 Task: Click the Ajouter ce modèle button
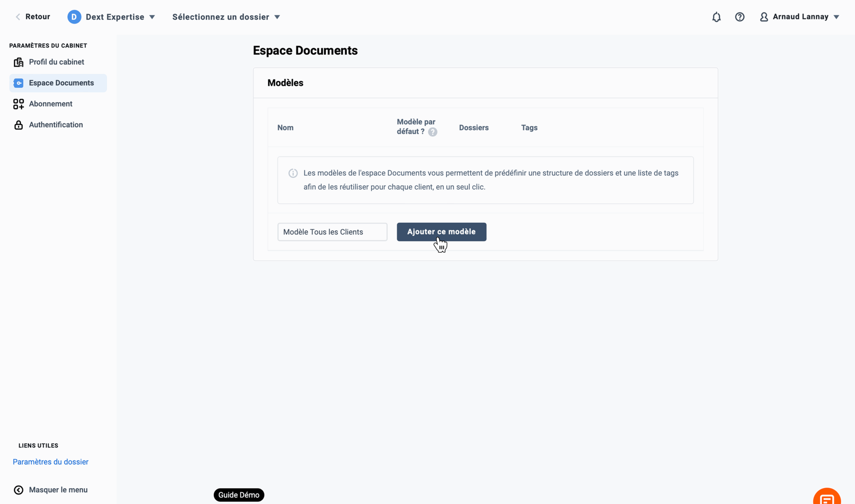tap(442, 232)
